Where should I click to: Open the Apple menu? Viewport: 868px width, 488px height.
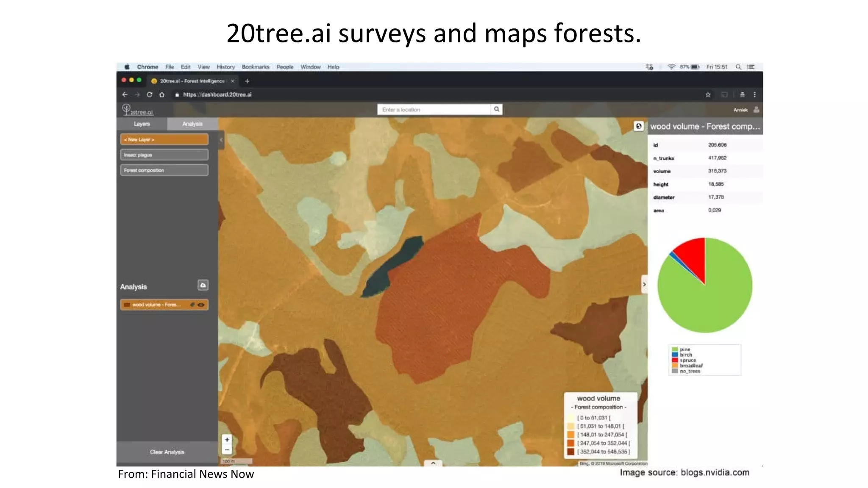click(127, 67)
